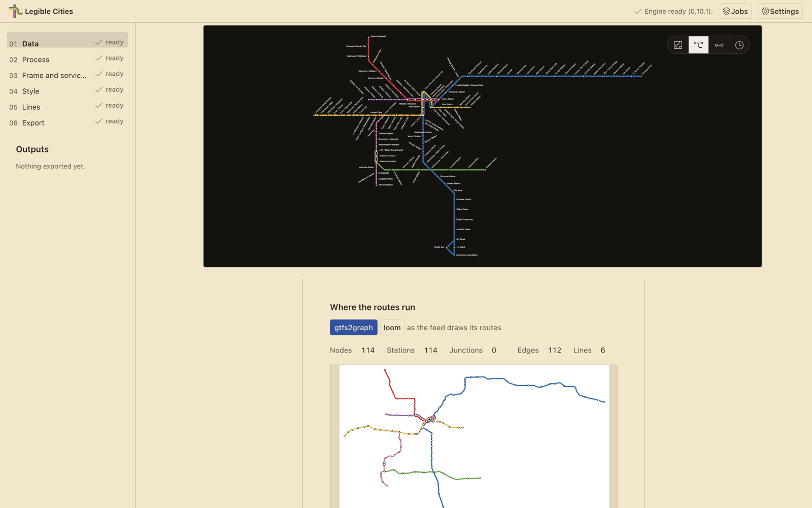Open step 03 Frame and service

[x=67, y=75]
